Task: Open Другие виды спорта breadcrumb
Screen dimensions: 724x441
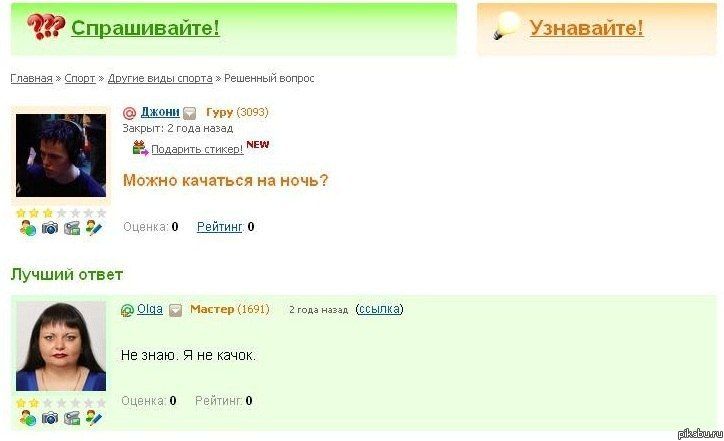Action: coord(160,79)
